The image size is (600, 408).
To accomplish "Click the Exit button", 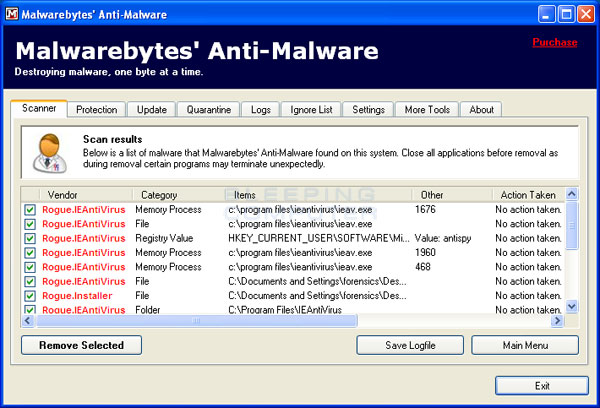I will click(x=542, y=386).
